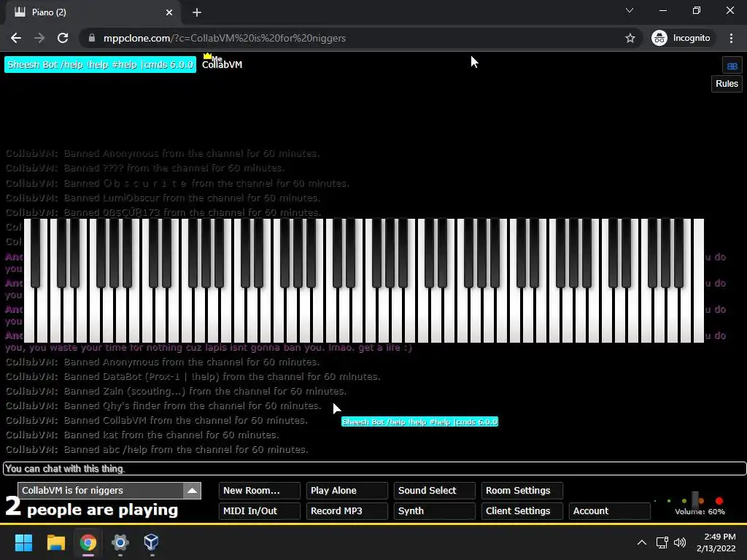Click the Chrome taskbar icon

pyautogui.click(x=88, y=542)
